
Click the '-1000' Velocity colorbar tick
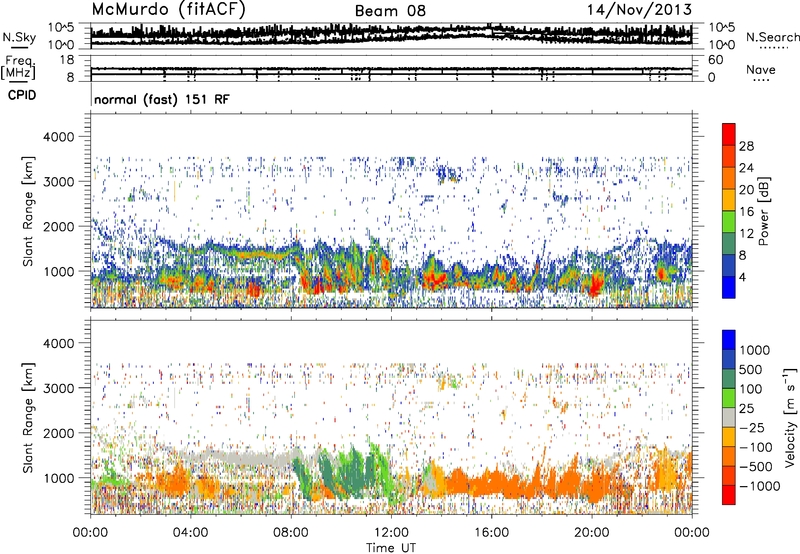point(759,486)
